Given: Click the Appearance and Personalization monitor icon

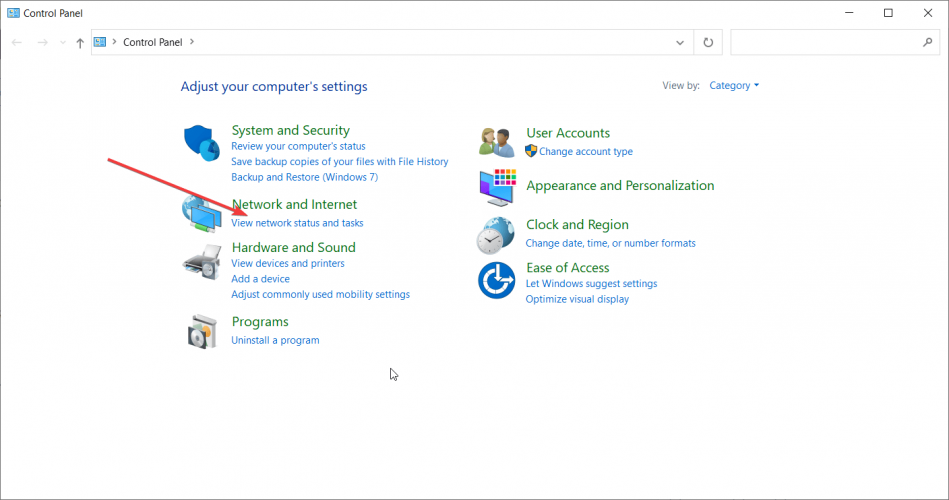Looking at the screenshot, I should pos(497,186).
